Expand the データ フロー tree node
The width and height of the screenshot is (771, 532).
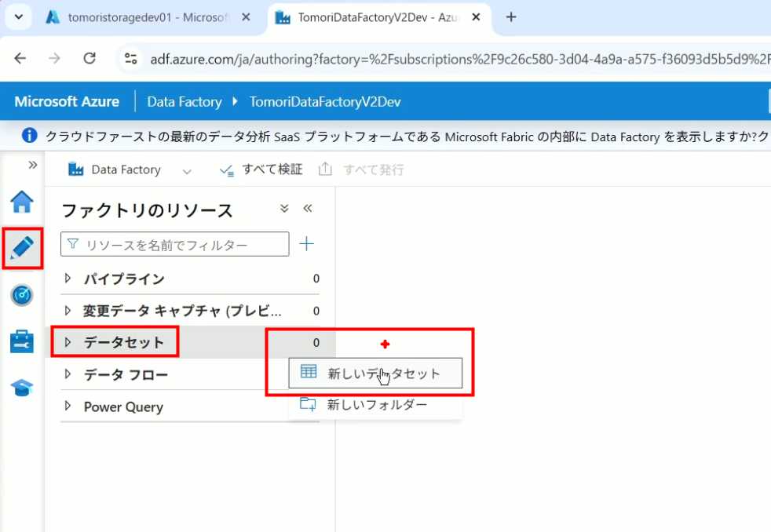68,375
